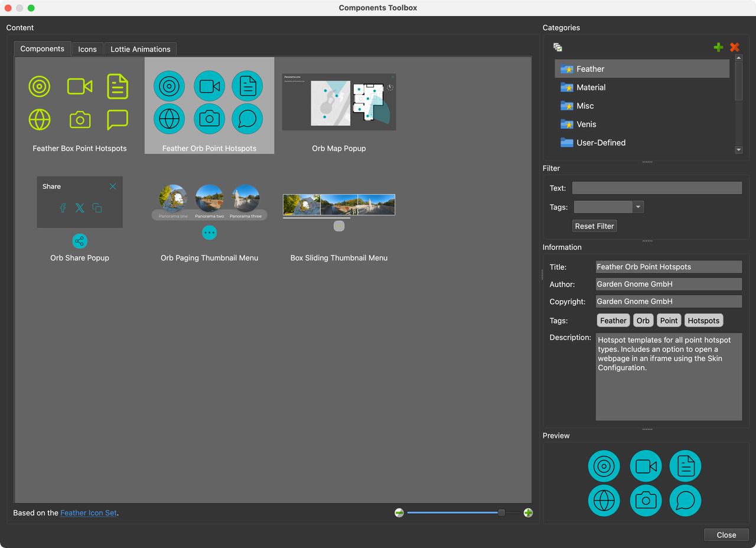Select the Material category folder
The image size is (756, 548).
[x=591, y=87]
